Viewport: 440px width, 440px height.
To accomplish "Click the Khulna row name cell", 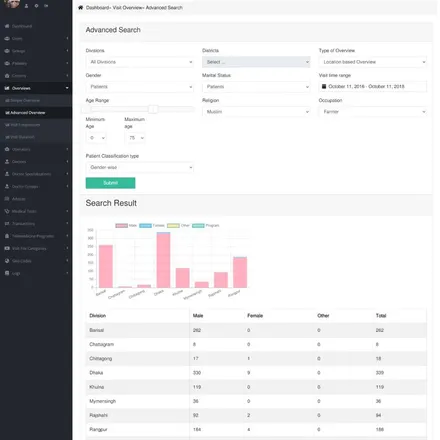I will point(138,387).
